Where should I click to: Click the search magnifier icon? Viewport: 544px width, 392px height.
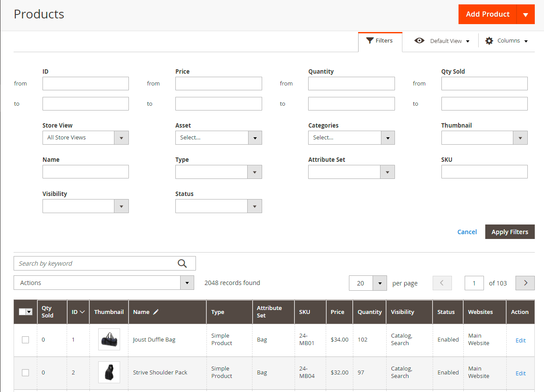pyautogui.click(x=182, y=263)
